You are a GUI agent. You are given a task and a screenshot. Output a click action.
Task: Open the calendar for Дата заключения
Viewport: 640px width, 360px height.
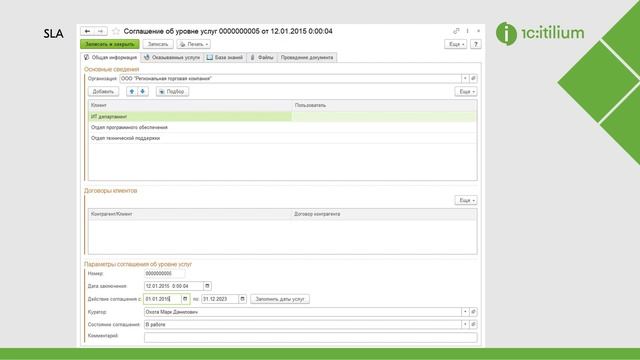point(207,286)
